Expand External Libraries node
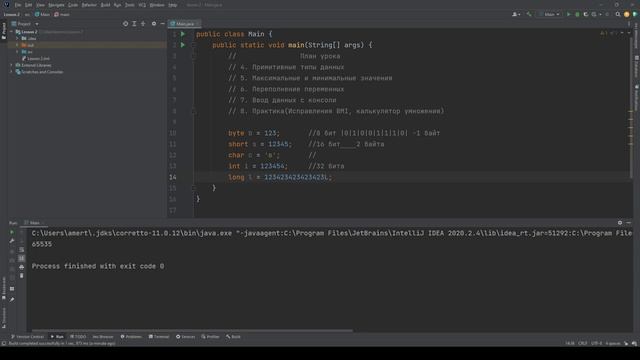The height and width of the screenshot is (360, 640). [x=11, y=65]
